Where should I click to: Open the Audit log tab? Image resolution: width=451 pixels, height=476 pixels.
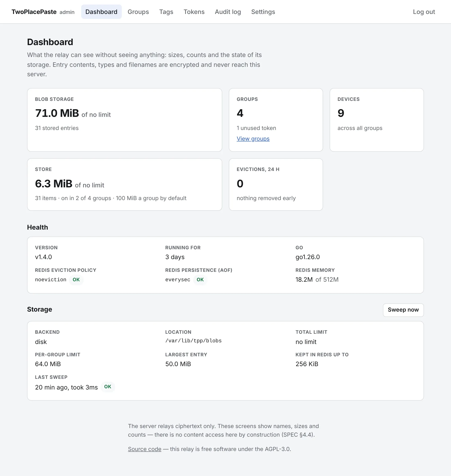click(x=228, y=12)
